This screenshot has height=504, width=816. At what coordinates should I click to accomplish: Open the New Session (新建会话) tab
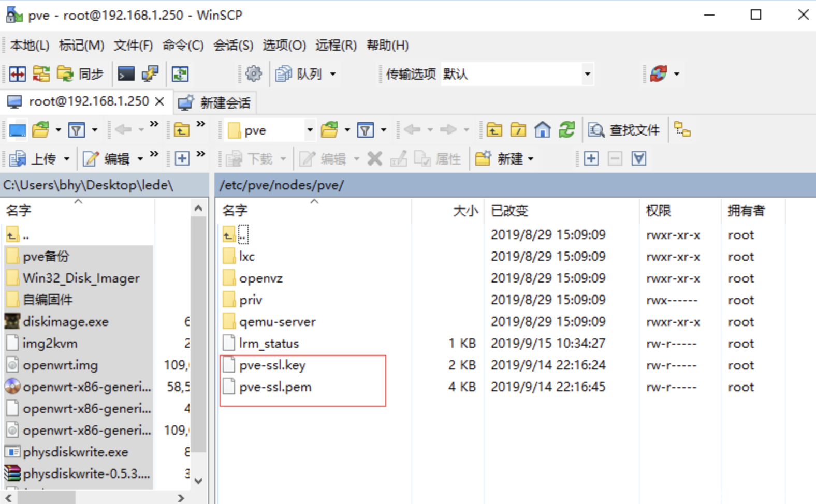[x=215, y=102]
